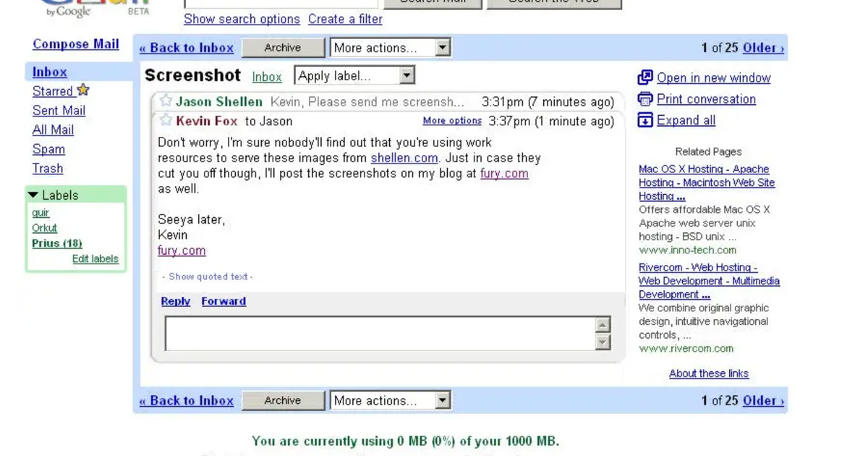Screen dimensions: 868x456
Task: Open Compose Mail
Action: pos(76,44)
